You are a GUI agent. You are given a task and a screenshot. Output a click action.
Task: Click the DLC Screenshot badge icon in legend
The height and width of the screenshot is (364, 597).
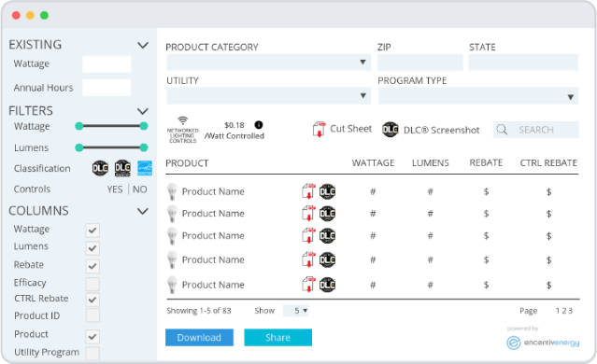coord(391,130)
